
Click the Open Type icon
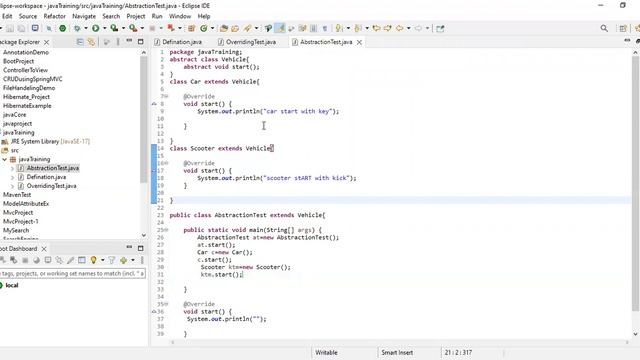pos(224,28)
